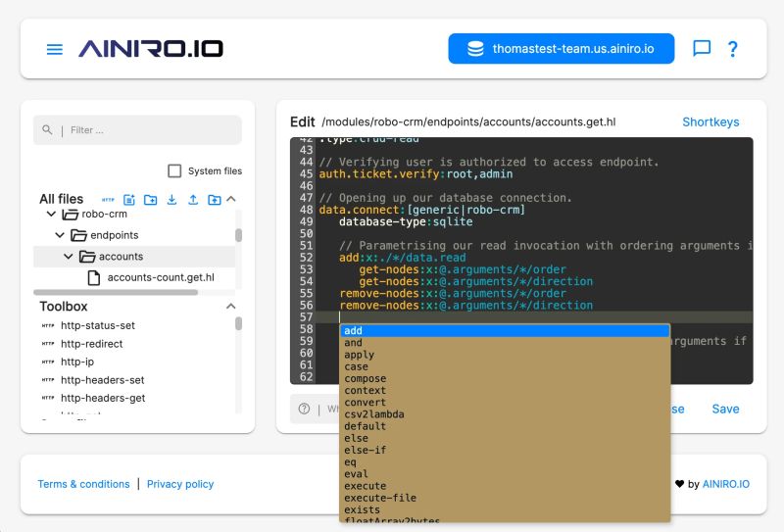This screenshot has height=532, width=784.
Task: Collapse the Toolbox section
Action: click(231, 306)
